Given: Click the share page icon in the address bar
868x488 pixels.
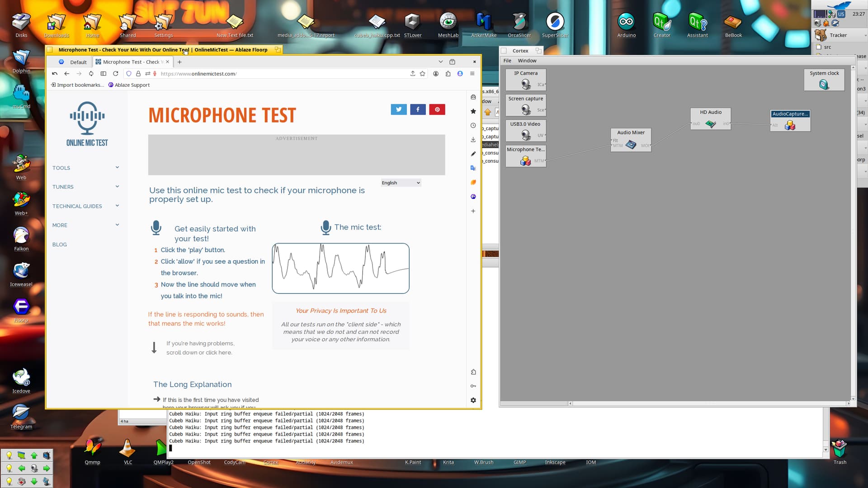Looking at the screenshot, I should [x=413, y=74].
